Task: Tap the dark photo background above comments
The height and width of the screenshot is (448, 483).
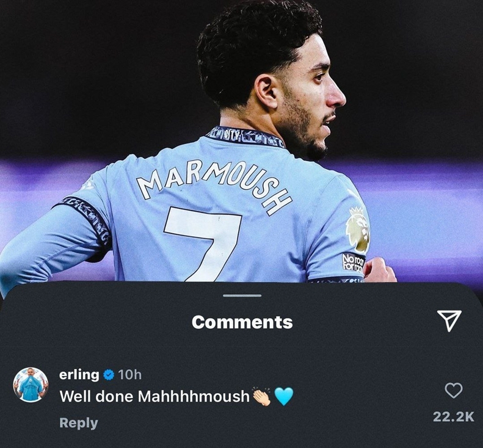Action: click(92, 77)
